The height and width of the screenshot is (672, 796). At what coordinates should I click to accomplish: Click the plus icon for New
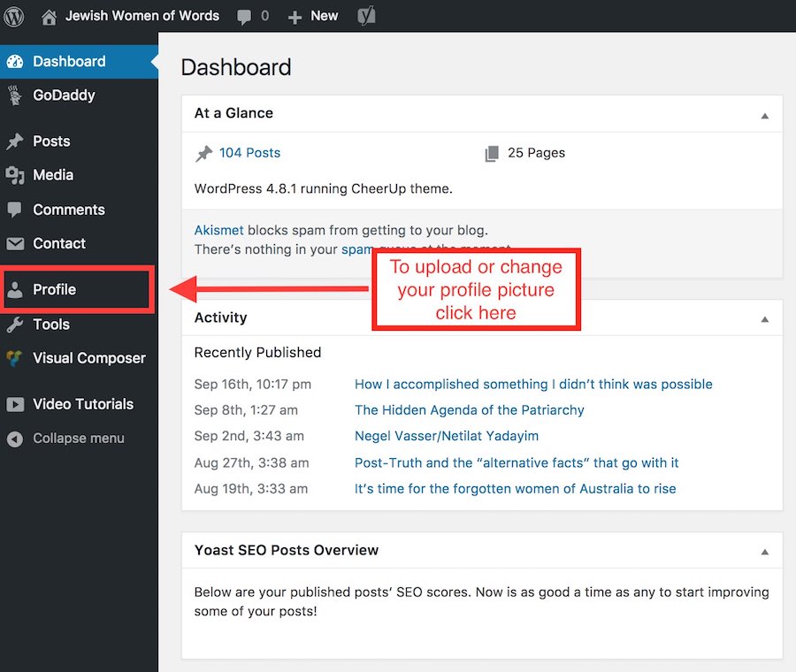(295, 18)
